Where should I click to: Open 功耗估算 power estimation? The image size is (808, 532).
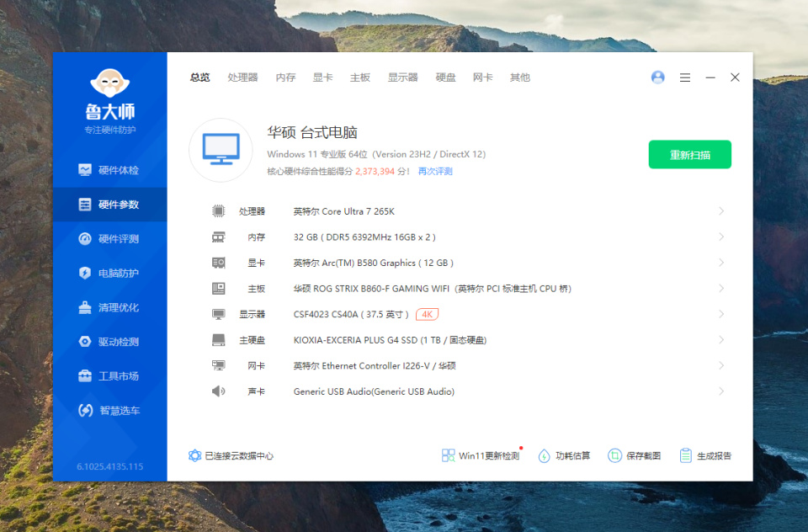tap(564, 455)
